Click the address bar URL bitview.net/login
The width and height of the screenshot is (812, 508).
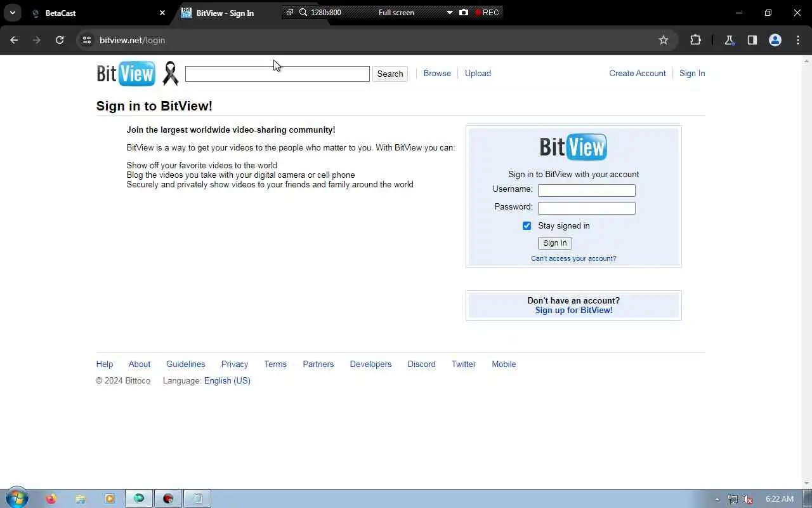[x=132, y=40]
